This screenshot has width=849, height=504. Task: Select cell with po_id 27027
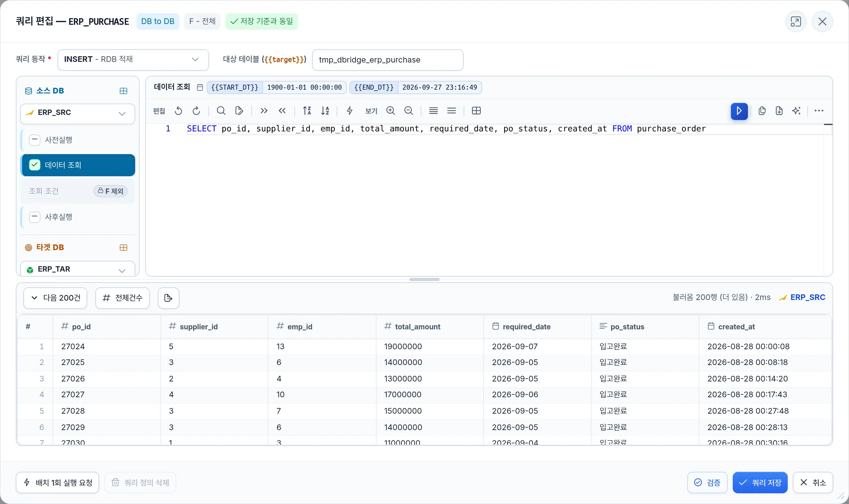pyautogui.click(x=106, y=395)
